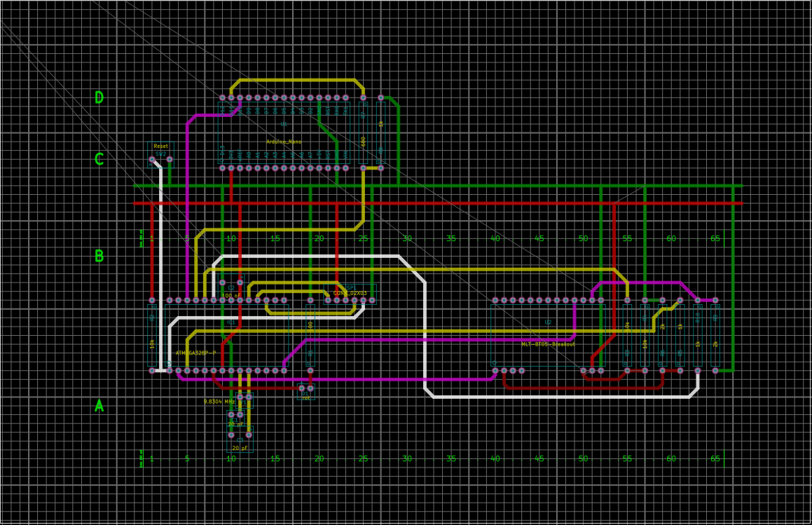Click the bottom pad of resistor R8
Screen dimensions: 812x525
click(x=380, y=168)
